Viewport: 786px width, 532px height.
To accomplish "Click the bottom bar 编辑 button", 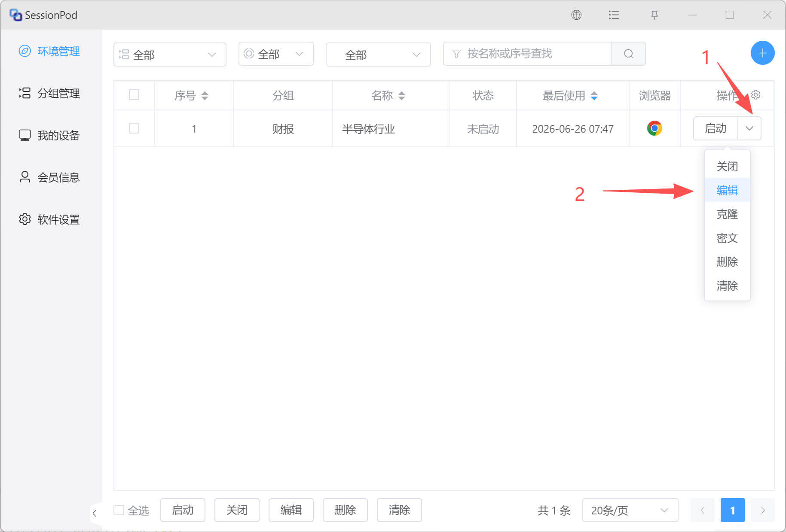I will pos(291,510).
